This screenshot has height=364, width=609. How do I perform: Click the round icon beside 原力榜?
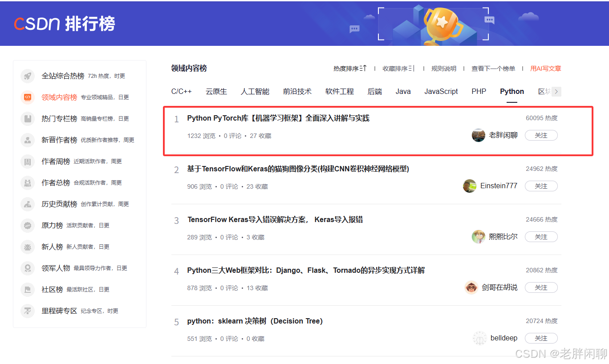click(28, 226)
